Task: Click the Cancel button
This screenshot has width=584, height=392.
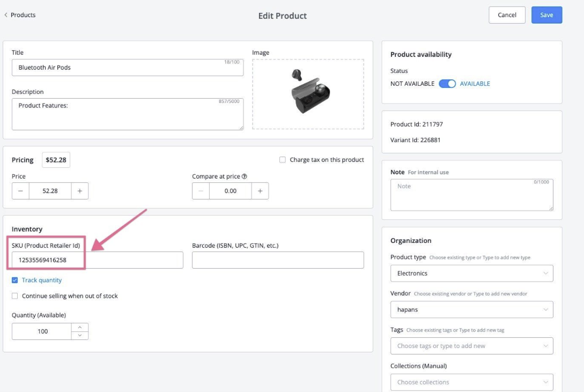Action: tap(507, 15)
